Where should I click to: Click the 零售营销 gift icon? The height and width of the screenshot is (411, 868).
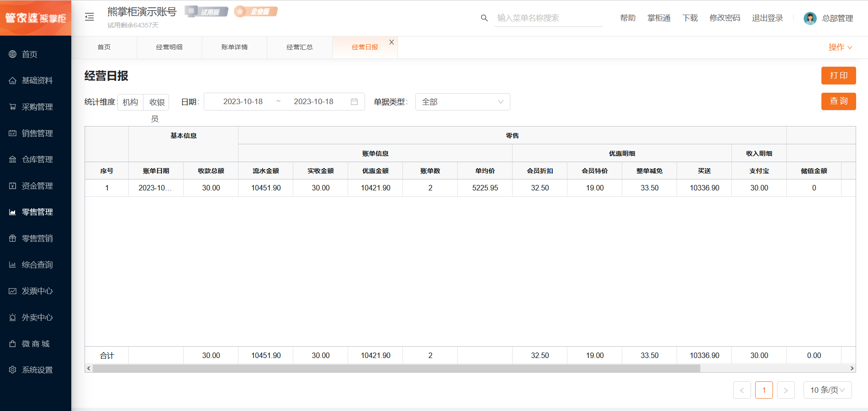click(x=12, y=238)
